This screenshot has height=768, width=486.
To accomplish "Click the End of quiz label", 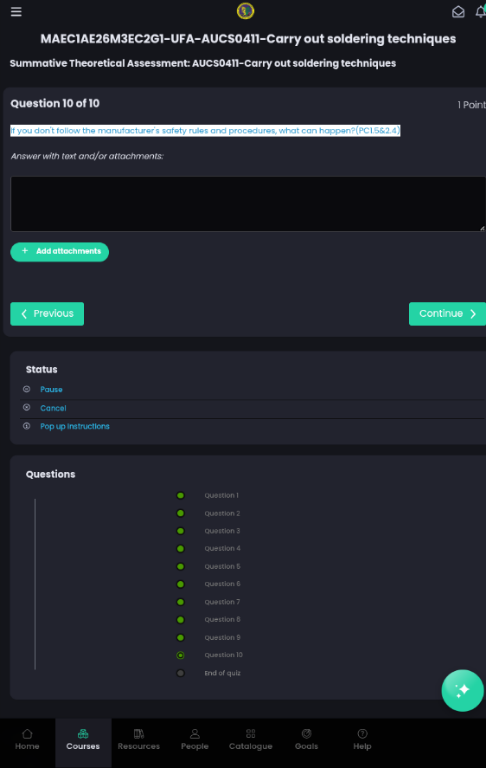I will click(x=222, y=673).
